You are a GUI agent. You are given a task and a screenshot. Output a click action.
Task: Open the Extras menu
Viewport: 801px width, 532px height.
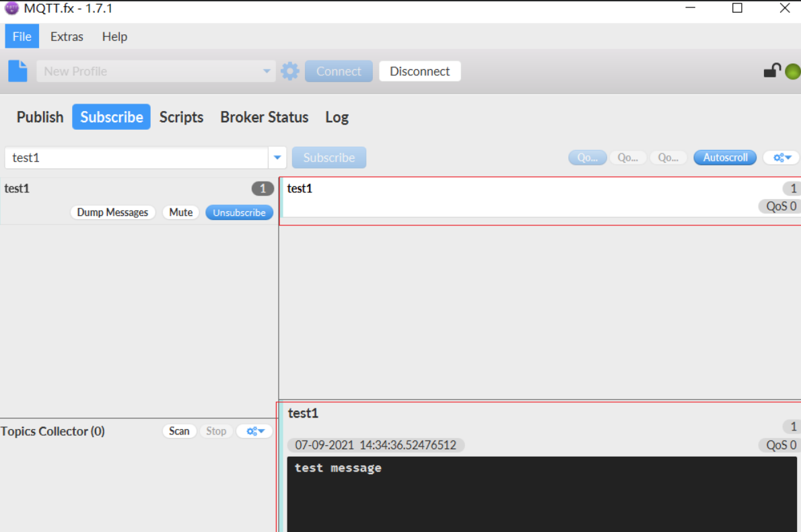click(67, 37)
